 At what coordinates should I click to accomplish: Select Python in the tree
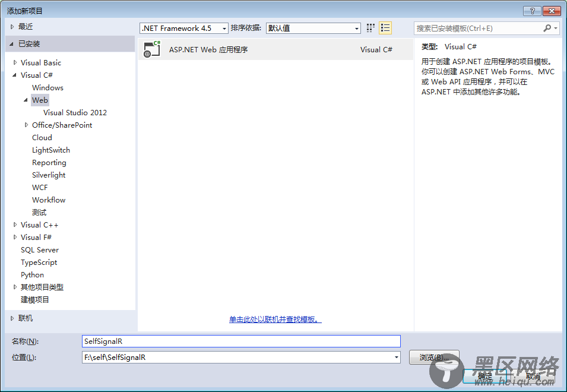pyautogui.click(x=32, y=275)
